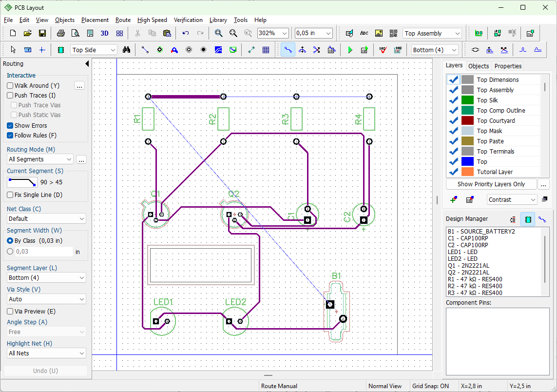The width and height of the screenshot is (557, 392).
Task: Open the 0,05 in grid size dropdown
Action: [x=314, y=33]
